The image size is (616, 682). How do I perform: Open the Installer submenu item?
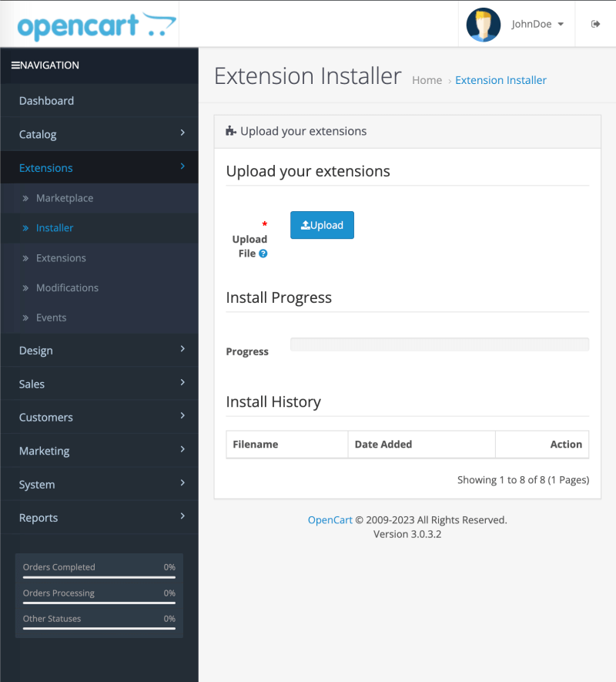[55, 228]
